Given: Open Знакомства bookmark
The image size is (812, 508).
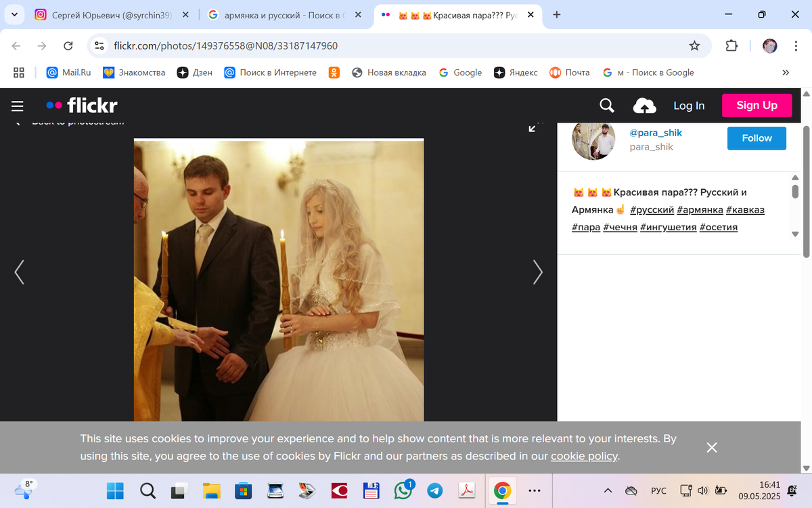Looking at the screenshot, I should (134, 72).
